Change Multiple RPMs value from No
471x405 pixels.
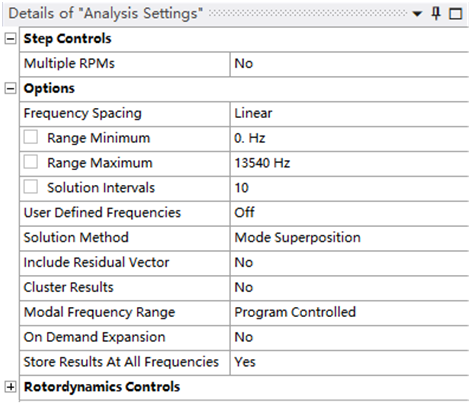349,64
